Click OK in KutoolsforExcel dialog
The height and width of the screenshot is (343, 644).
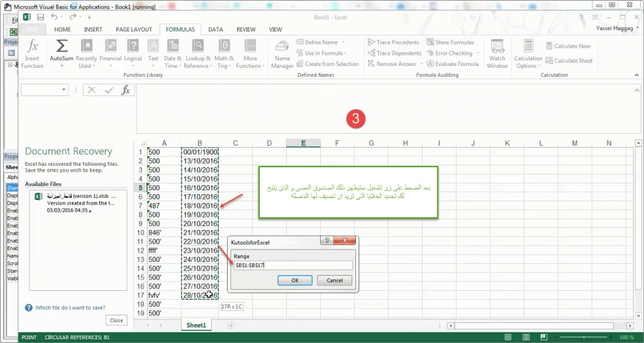295,280
